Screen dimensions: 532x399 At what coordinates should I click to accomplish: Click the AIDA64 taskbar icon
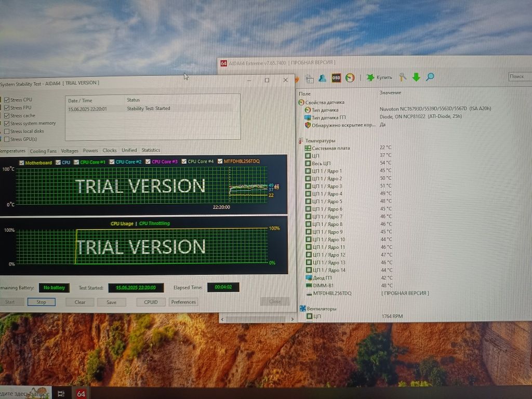coord(81,394)
